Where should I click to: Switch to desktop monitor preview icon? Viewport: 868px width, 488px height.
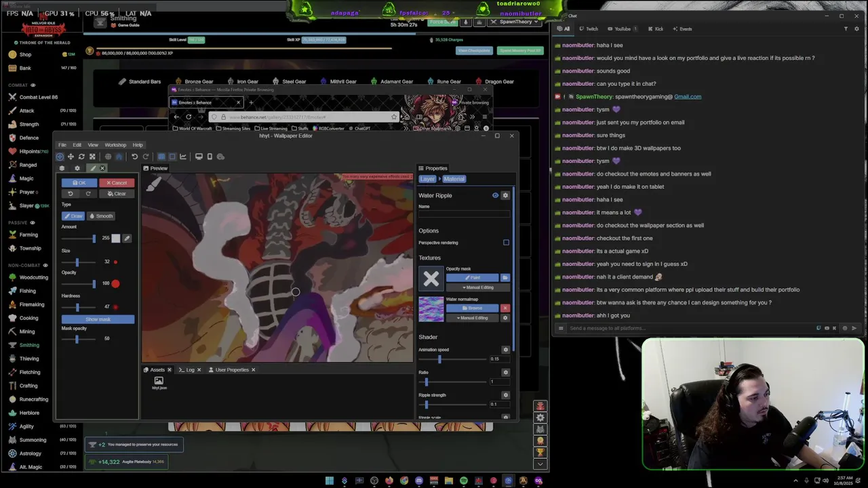pos(199,157)
